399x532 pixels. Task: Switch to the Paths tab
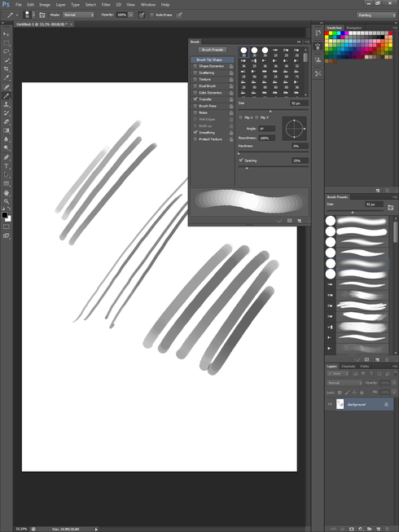pyautogui.click(x=365, y=367)
